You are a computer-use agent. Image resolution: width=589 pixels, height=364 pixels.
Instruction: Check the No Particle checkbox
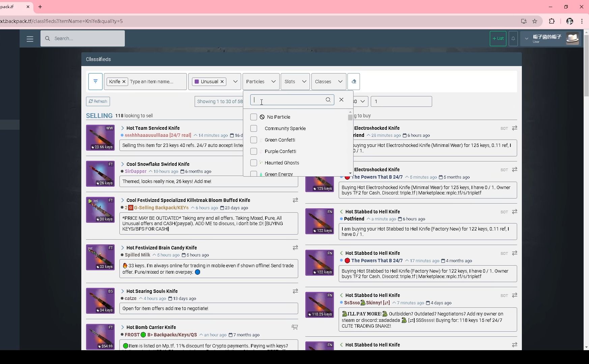[x=254, y=117]
